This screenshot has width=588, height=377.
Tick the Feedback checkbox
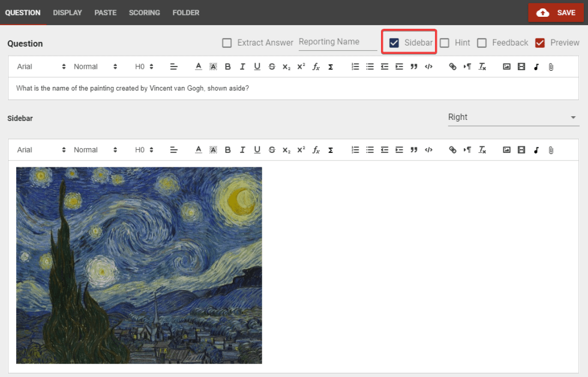tap(482, 43)
